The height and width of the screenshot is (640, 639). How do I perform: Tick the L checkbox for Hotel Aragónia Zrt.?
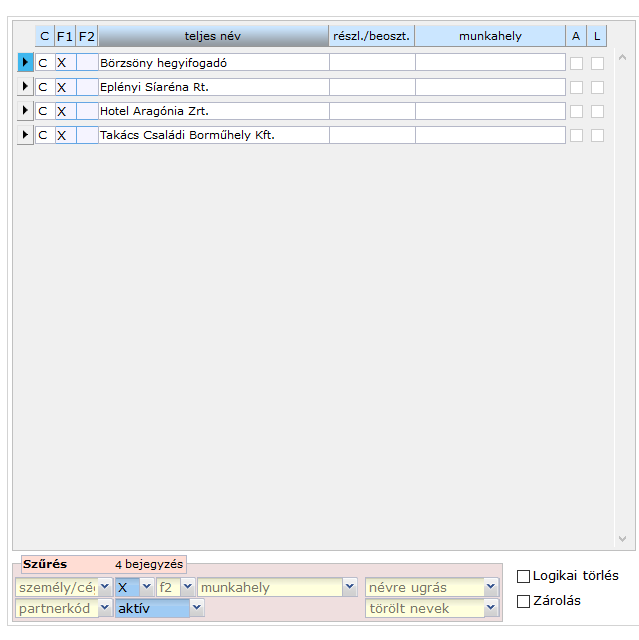(597, 111)
